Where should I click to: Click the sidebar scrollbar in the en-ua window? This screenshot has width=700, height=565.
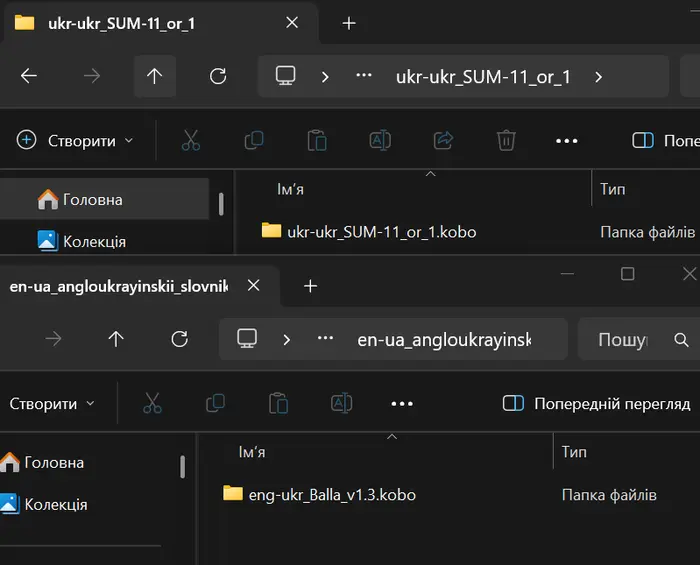point(183,467)
